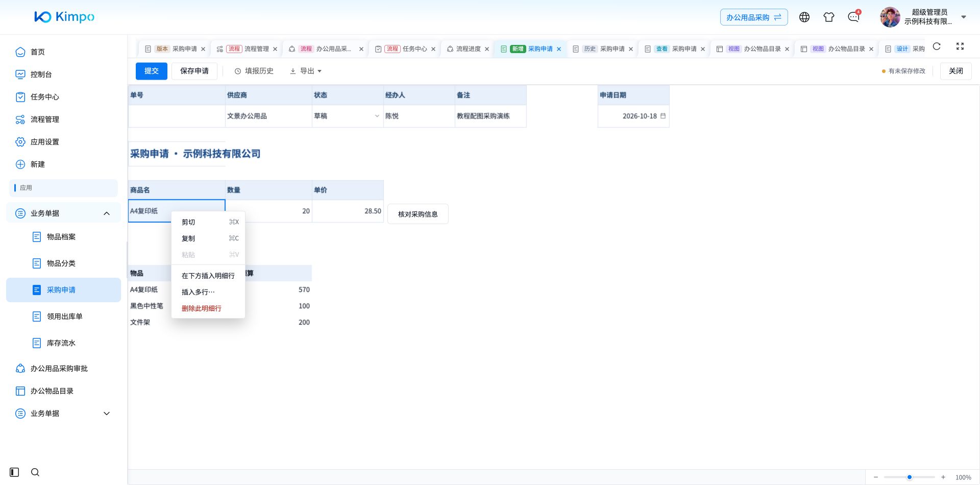
Task: Click 核对采购信息 button
Action: coord(418,214)
